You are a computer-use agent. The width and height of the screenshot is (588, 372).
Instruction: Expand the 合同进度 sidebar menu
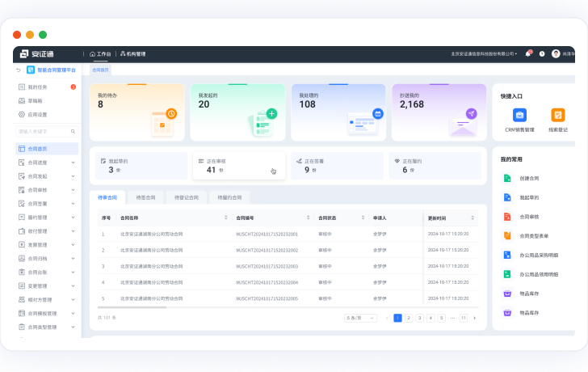[x=73, y=163]
